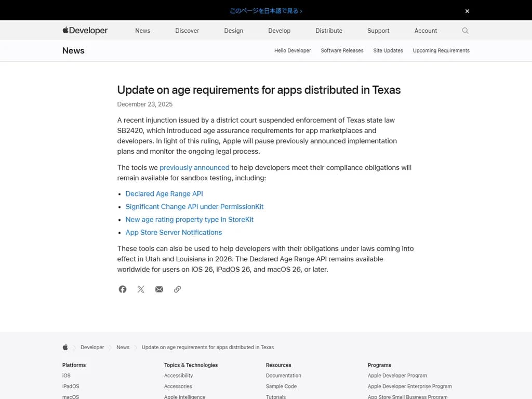The image size is (532, 399).
Task: View this page in Japanese link
Action: click(x=266, y=11)
